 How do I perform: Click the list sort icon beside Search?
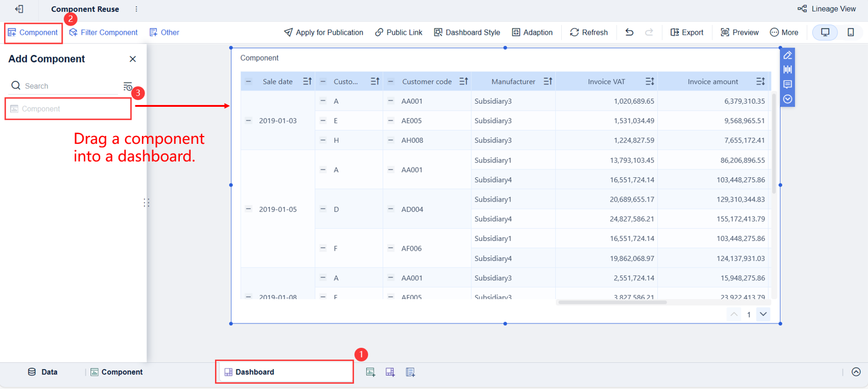pos(128,86)
